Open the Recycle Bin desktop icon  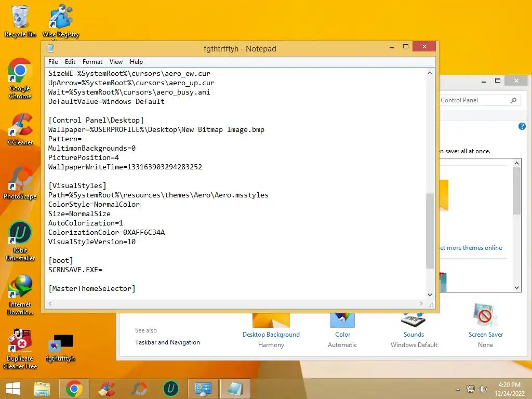[20, 20]
